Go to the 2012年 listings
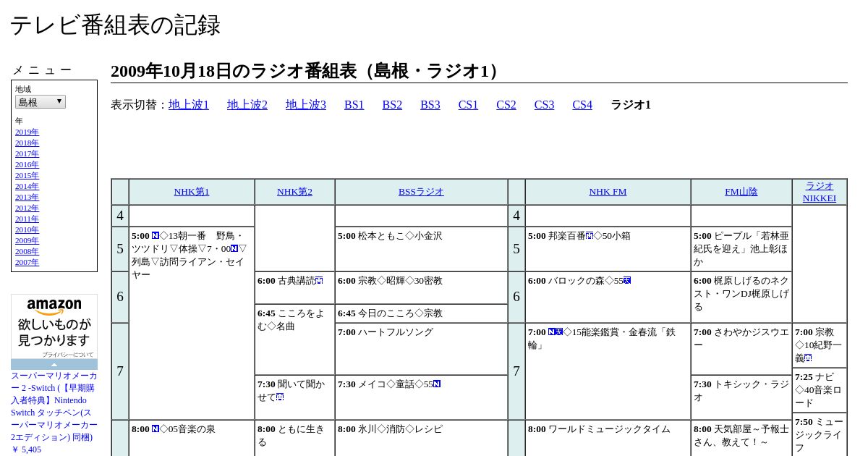This screenshot has height=456, width=868. click(27, 208)
